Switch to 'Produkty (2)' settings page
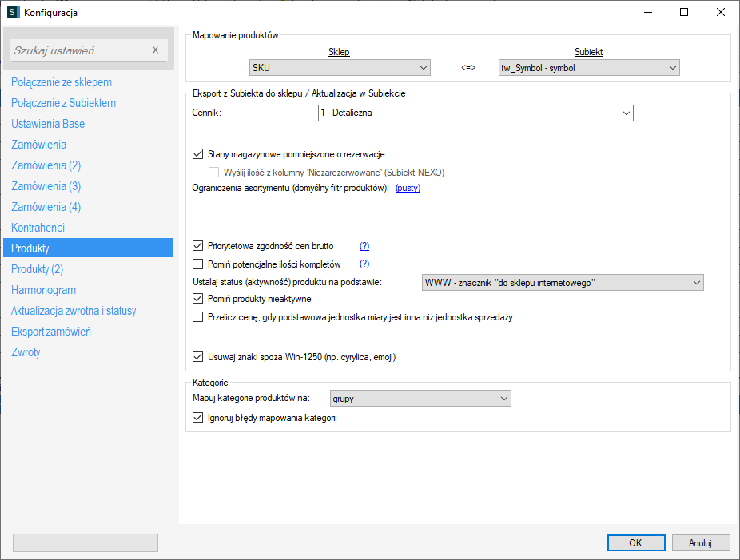 pyautogui.click(x=38, y=269)
